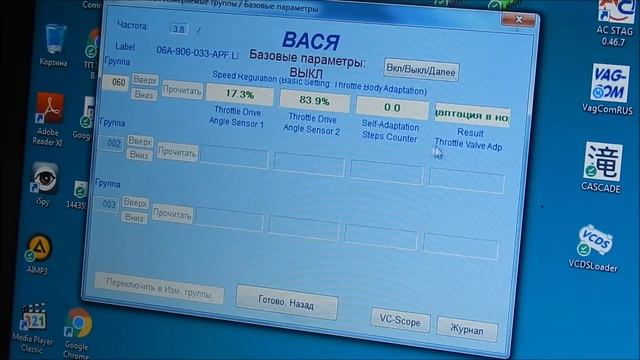Click Прочитать button for group 003
The image size is (640, 360).
click(172, 213)
